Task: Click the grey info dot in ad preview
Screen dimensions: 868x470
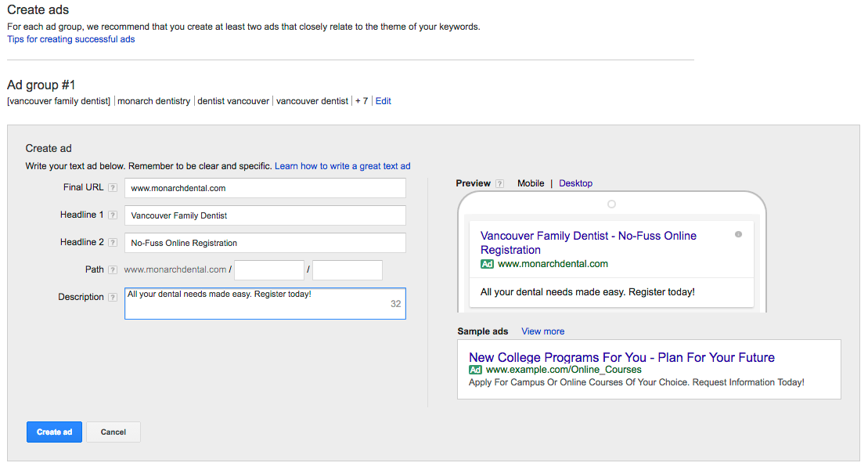Action: 738,234
